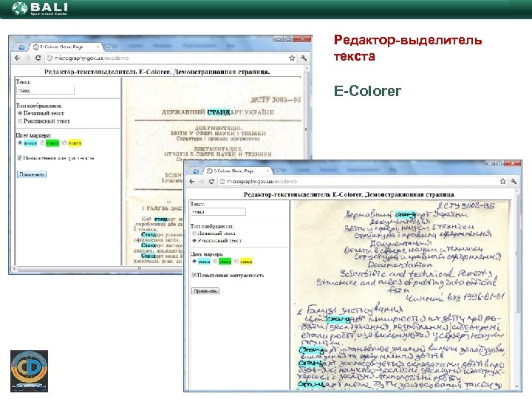Toggle 'Повышенная контрастность' checkbox in rear window
This screenshot has width=532, height=399.
20,158
